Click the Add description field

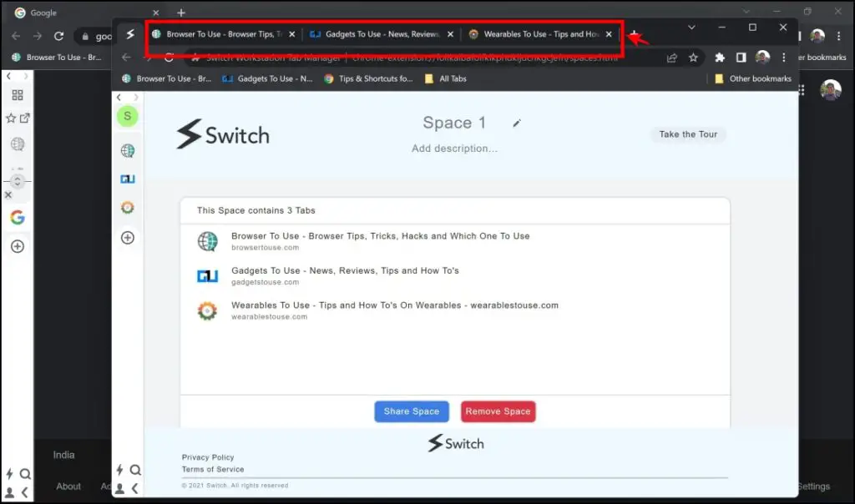click(x=454, y=148)
